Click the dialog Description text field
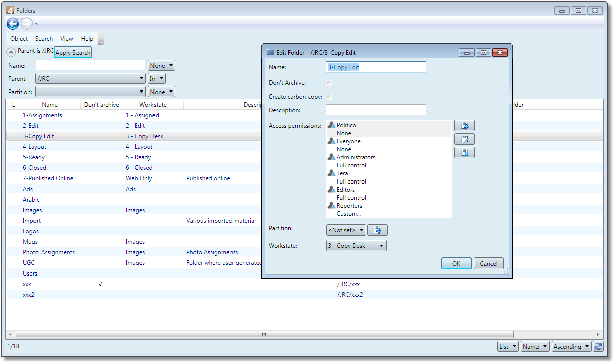This screenshot has height=364, width=615. pos(376,110)
